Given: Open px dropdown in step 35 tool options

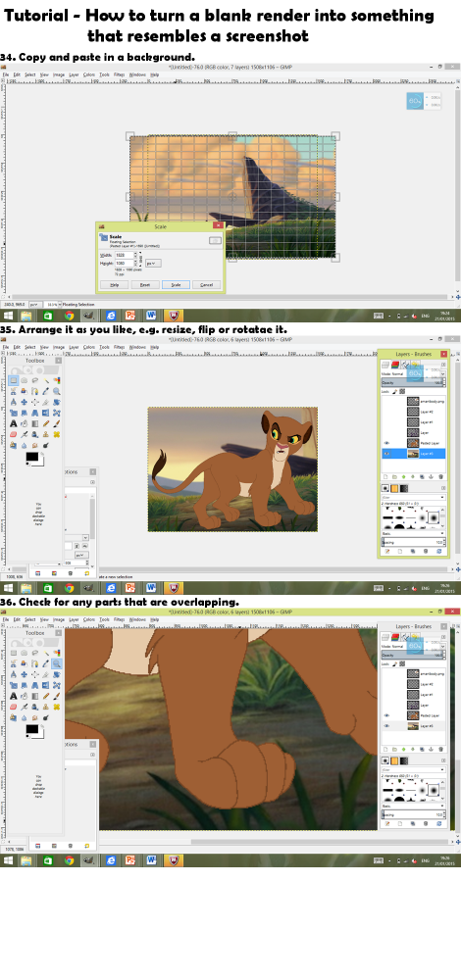Looking at the screenshot, I should 82,555.
